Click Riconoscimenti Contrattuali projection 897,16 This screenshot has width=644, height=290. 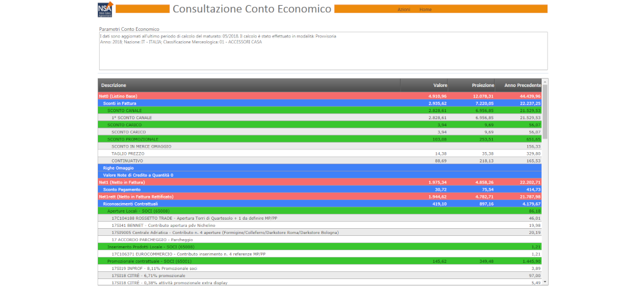(x=487, y=204)
